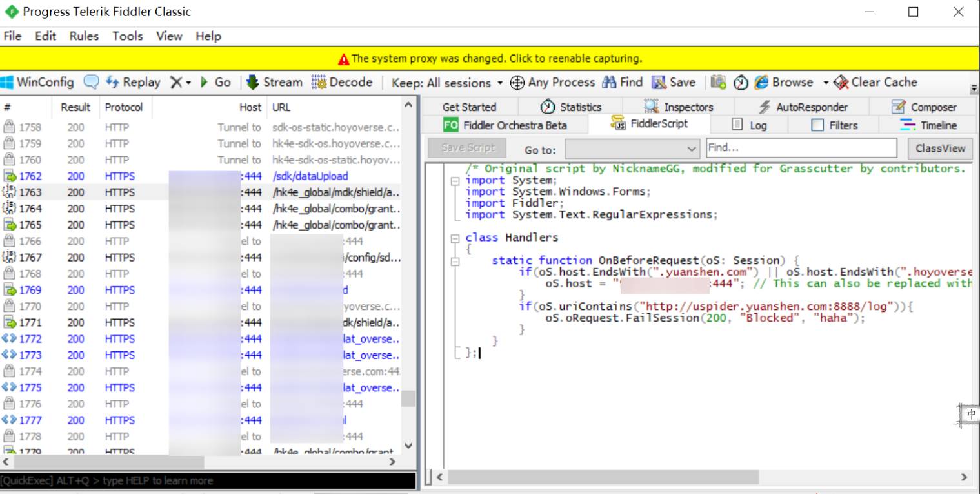Collapse the class Handlers block
This screenshot has height=494, width=980.
point(455,238)
